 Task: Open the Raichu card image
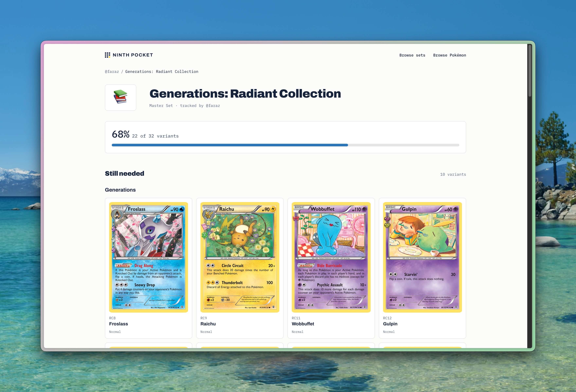tap(240, 257)
